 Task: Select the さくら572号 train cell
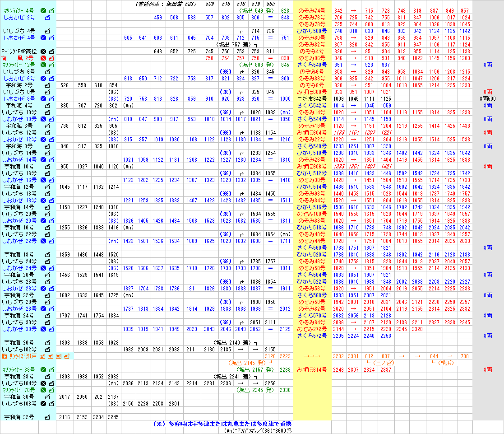coord(312,336)
